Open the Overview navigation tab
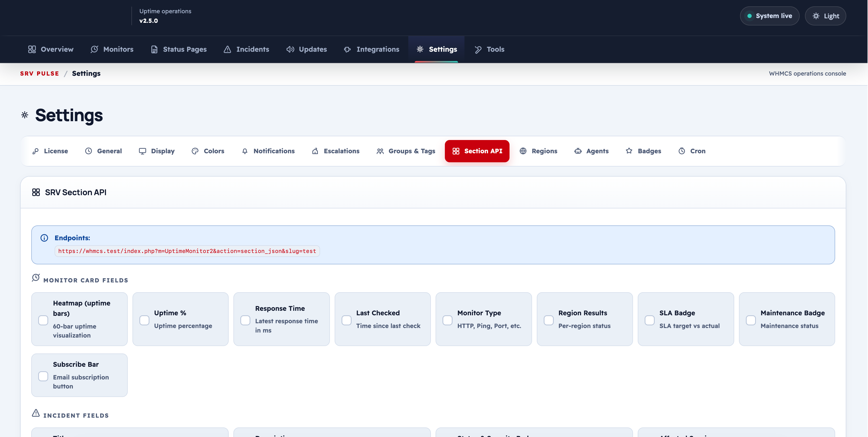868x437 pixels. pos(51,49)
